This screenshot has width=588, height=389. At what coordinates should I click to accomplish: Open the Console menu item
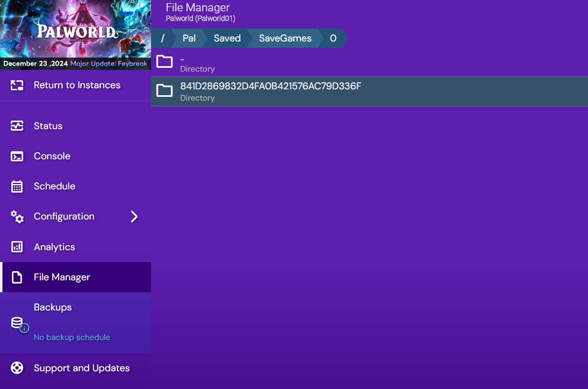pos(52,156)
